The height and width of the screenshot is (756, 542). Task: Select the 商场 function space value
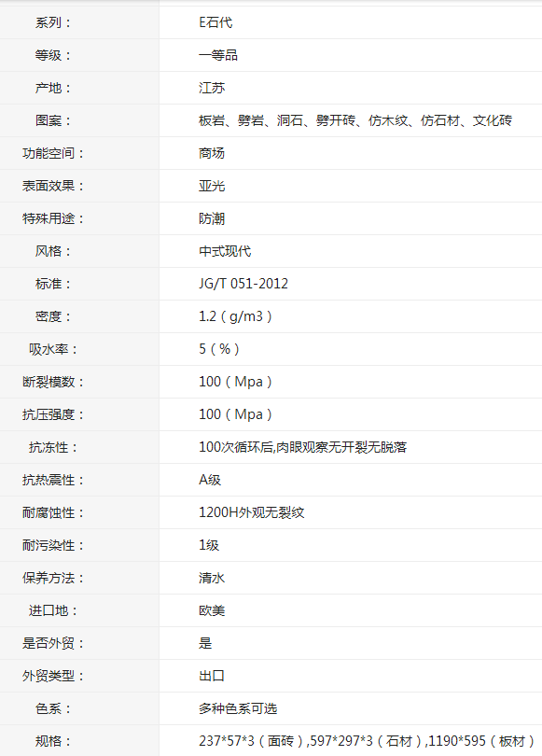click(x=212, y=153)
